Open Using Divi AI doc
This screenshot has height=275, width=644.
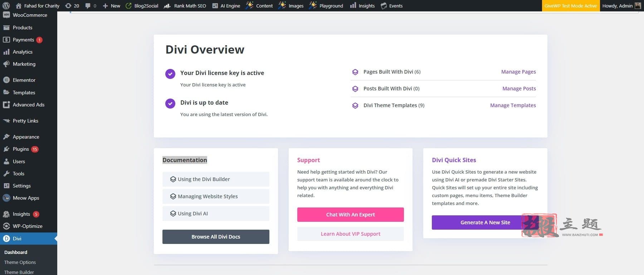pos(216,214)
